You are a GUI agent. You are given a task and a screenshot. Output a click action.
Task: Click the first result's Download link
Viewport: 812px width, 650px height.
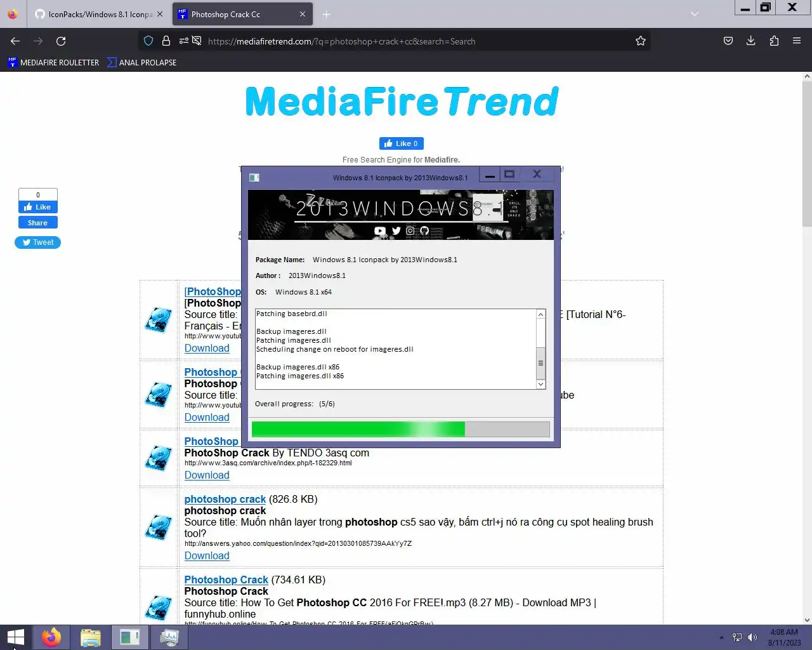tap(207, 348)
